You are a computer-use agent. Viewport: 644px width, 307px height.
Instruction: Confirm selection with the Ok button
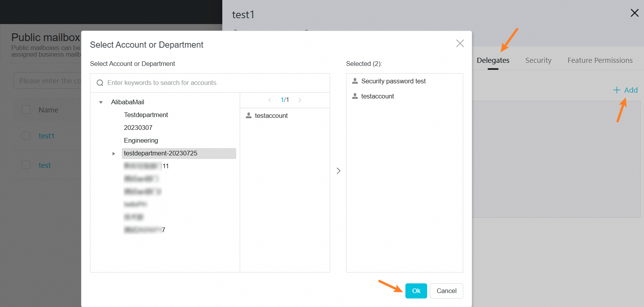point(416,291)
